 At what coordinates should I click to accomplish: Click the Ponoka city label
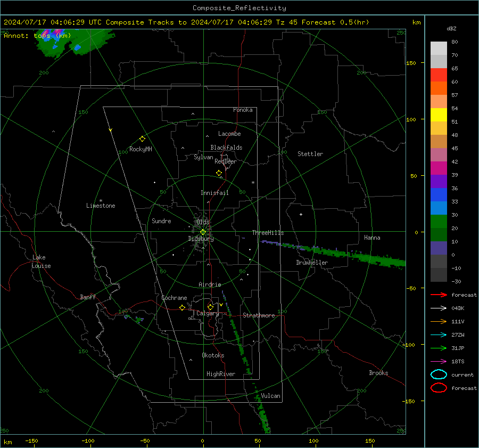243,110
